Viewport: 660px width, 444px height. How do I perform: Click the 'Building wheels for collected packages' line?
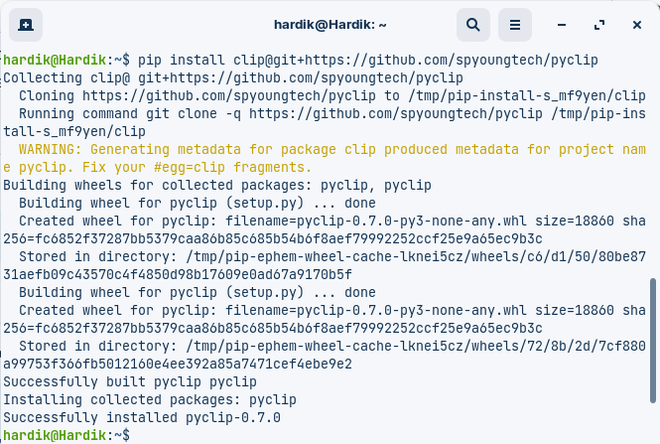click(x=217, y=185)
